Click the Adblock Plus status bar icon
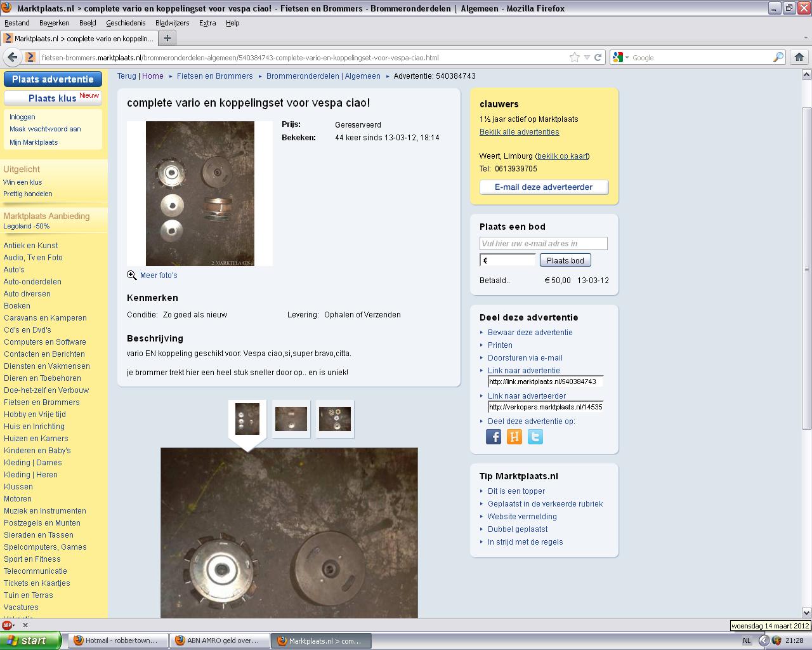Image resolution: width=812 pixels, height=650 pixels. point(8,625)
